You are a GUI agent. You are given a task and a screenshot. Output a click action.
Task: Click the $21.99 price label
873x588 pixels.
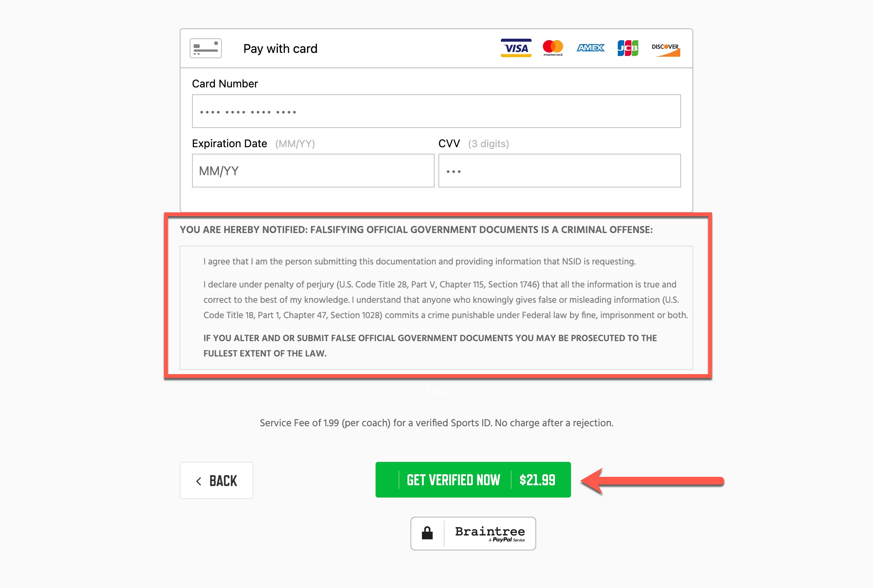(537, 480)
